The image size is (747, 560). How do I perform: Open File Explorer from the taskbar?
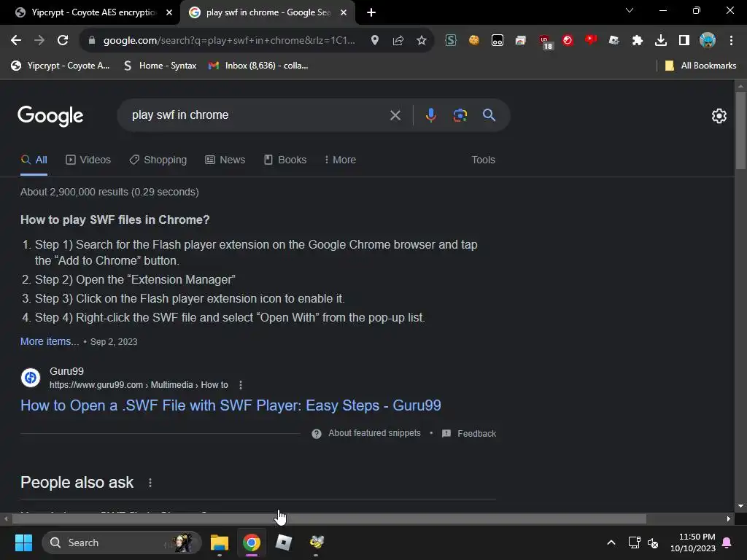coord(220,542)
